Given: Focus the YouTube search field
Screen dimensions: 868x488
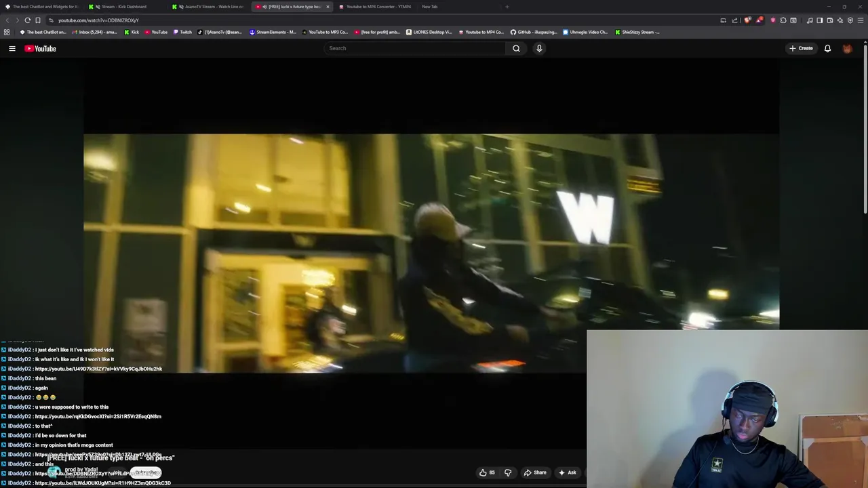Looking at the screenshot, I should [415, 48].
